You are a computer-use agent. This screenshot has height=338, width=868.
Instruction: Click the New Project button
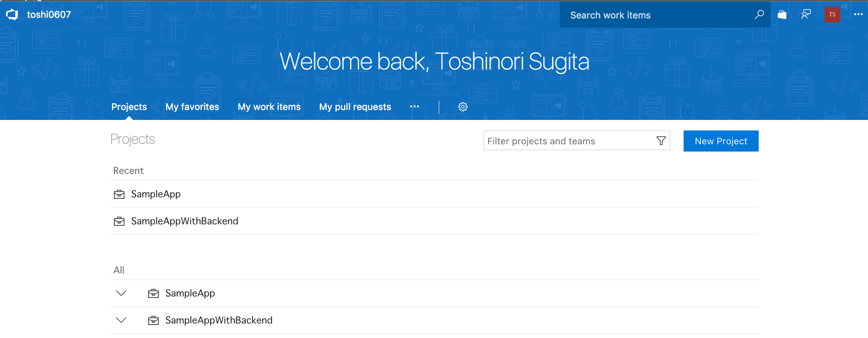pyautogui.click(x=721, y=141)
